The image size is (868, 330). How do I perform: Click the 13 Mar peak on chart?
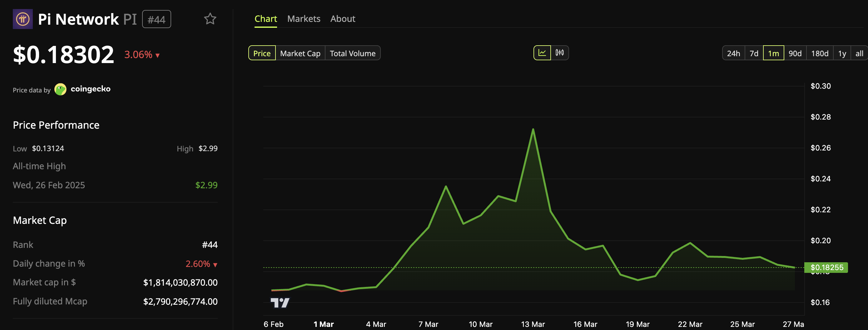click(x=533, y=129)
